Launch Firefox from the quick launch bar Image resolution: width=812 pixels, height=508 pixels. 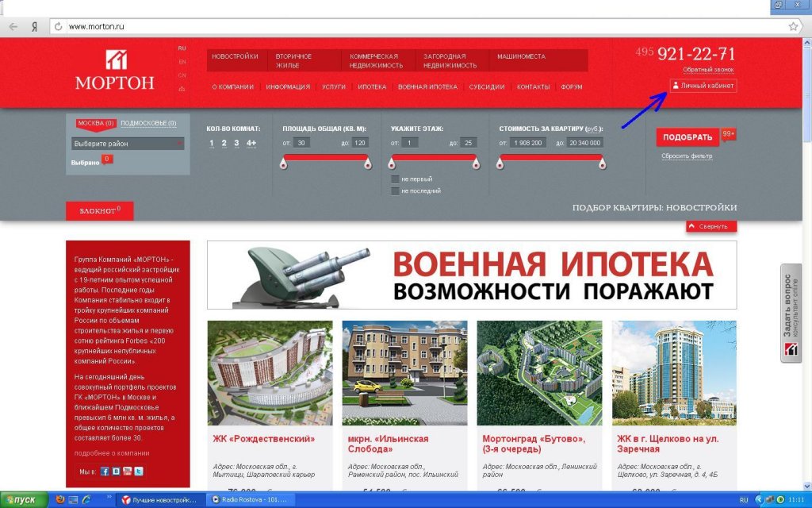(60, 500)
